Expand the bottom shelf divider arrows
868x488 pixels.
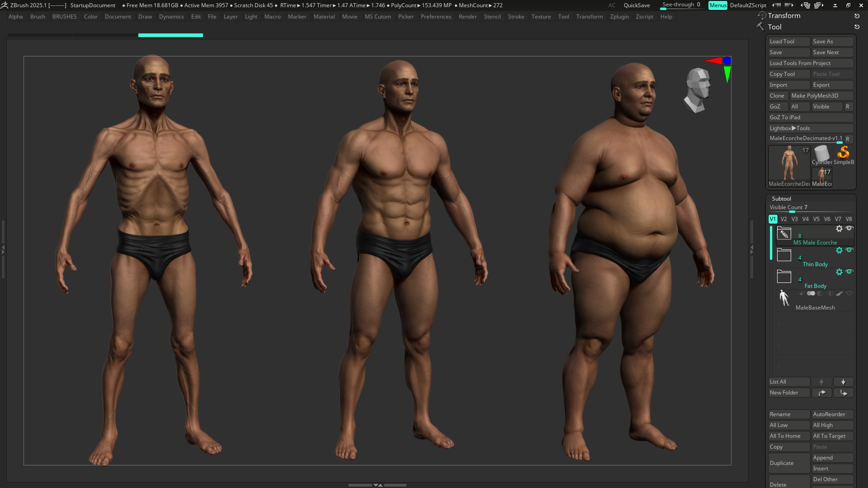coord(378,485)
